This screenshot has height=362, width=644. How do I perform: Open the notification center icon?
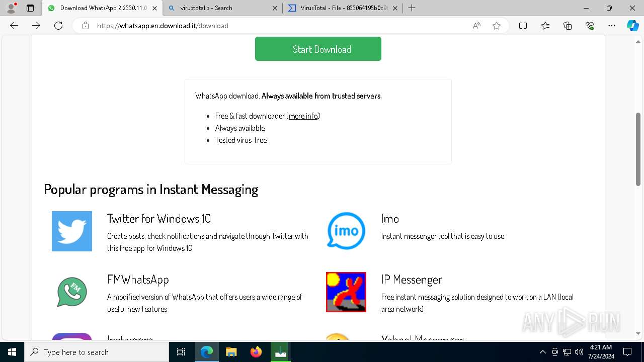(x=627, y=352)
